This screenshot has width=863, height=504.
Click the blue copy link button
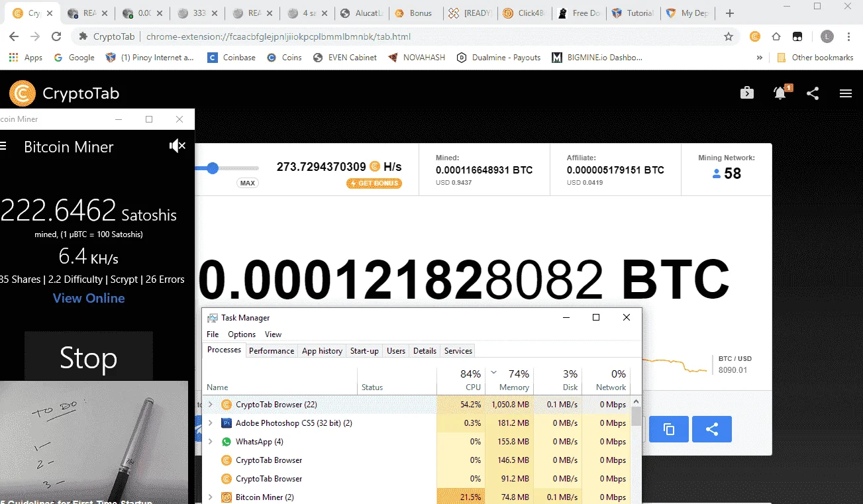click(x=669, y=429)
